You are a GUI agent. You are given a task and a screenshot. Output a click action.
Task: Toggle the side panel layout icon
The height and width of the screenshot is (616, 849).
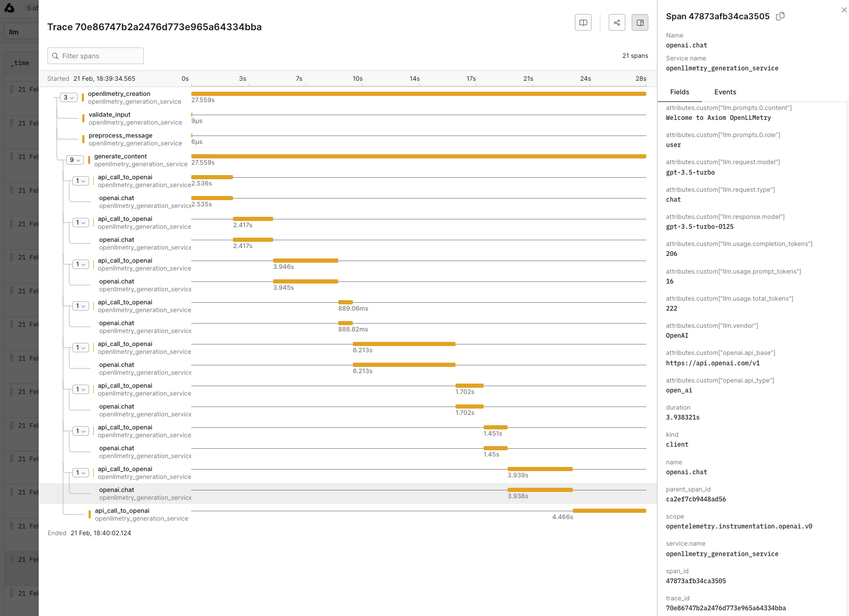click(x=640, y=22)
